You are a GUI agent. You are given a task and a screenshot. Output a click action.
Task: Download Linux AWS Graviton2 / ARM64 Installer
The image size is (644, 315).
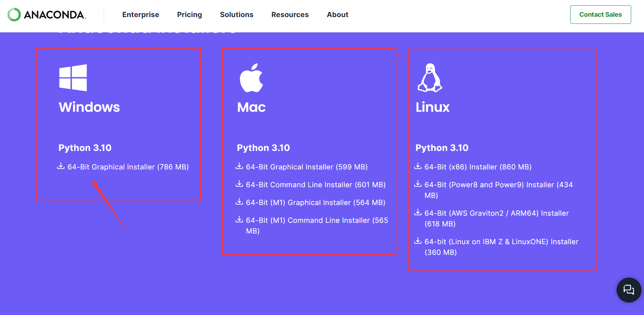496,218
